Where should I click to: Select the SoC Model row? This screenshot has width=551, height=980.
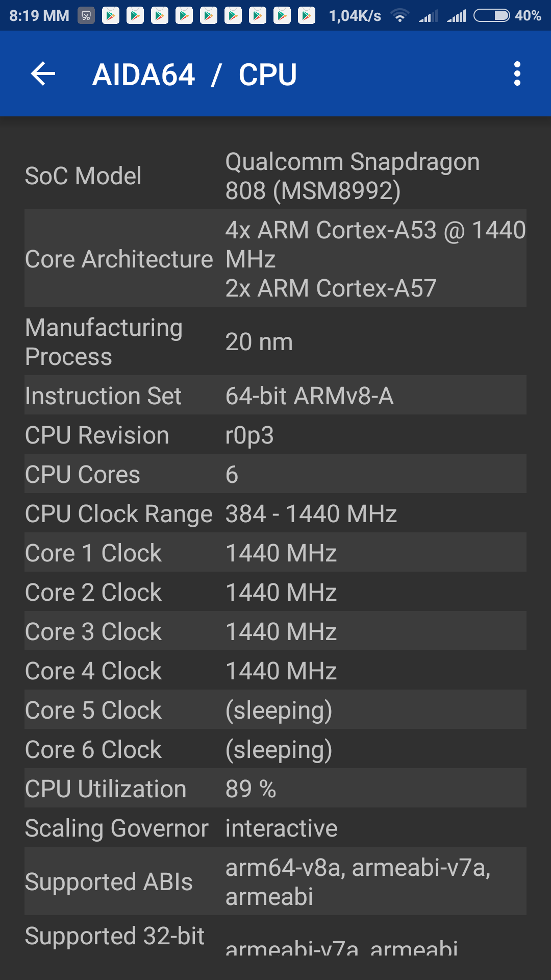tap(275, 176)
